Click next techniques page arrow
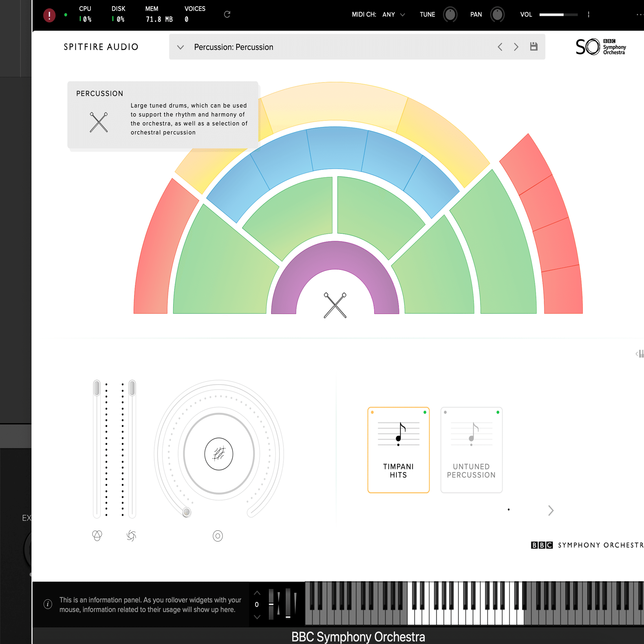Viewport: 644px width, 644px height. pyautogui.click(x=551, y=510)
